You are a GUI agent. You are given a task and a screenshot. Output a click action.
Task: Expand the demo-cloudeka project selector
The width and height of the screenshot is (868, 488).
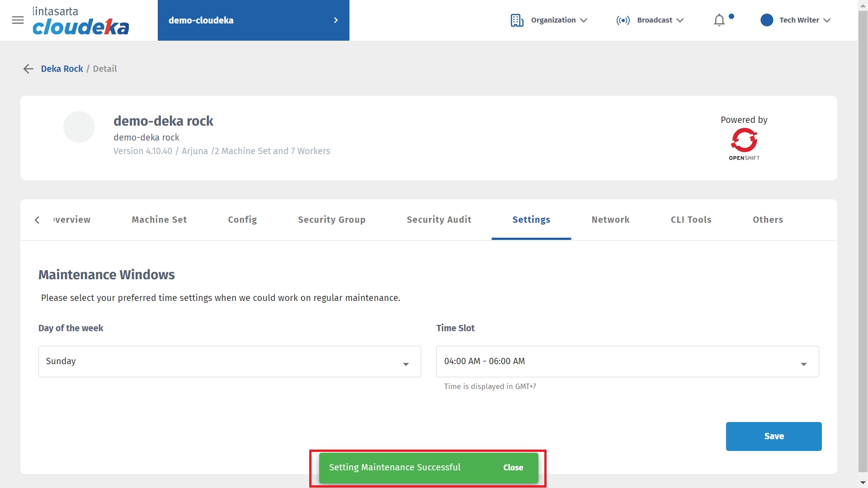click(253, 20)
